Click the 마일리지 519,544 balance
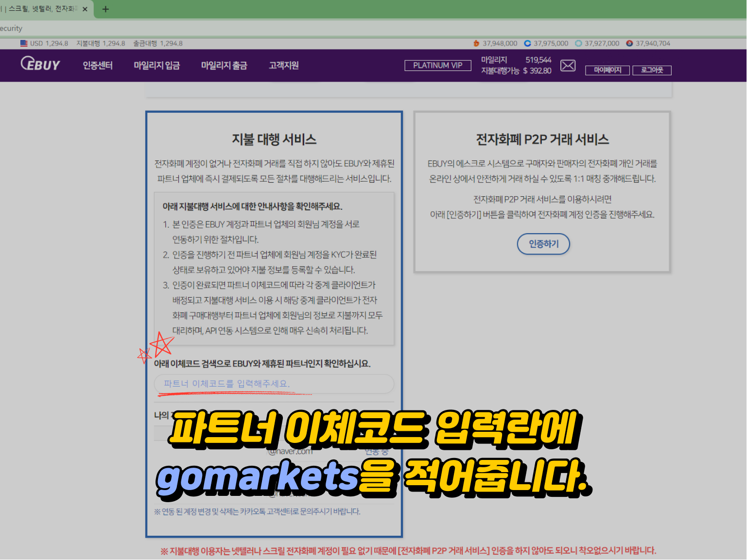747x560 pixels. pos(516,60)
